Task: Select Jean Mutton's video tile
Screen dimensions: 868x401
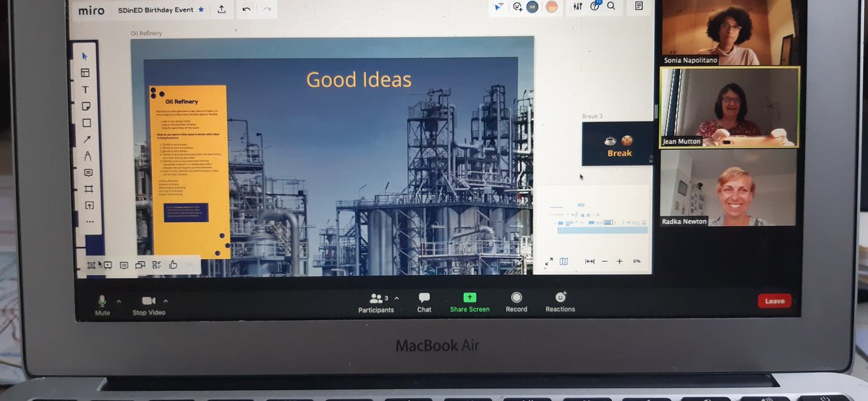Action: click(729, 107)
